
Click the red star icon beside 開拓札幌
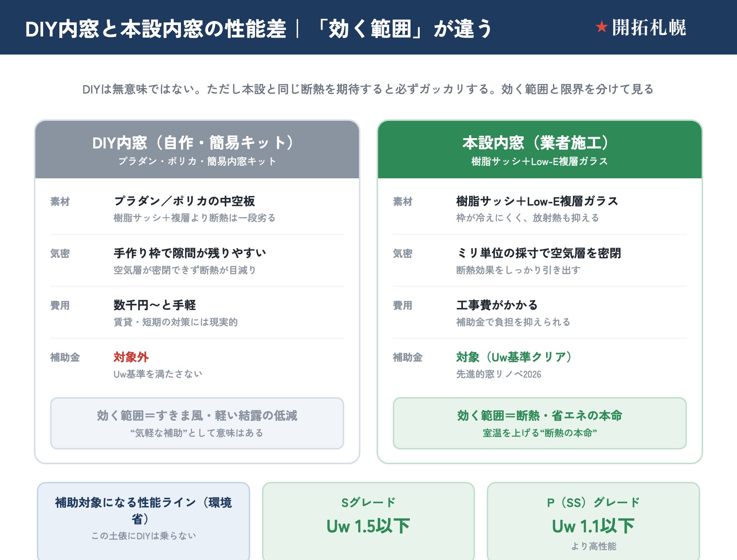coord(601,27)
